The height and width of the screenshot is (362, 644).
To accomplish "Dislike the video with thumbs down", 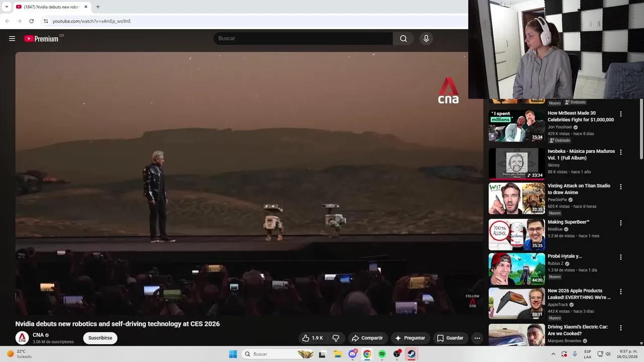I will coord(336,338).
